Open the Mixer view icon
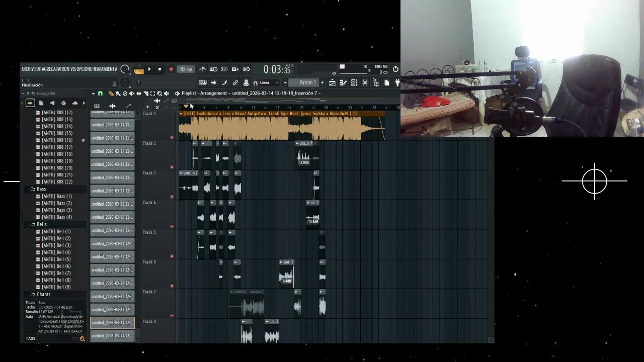 pos(365,82)
